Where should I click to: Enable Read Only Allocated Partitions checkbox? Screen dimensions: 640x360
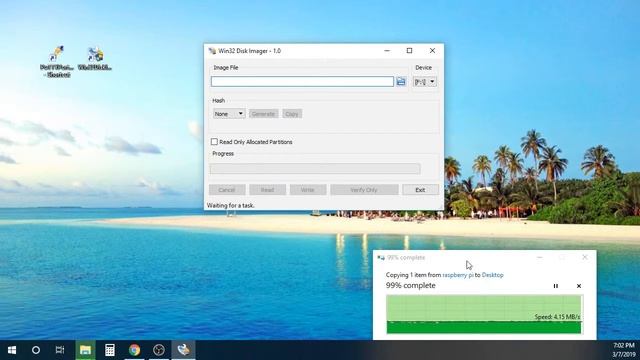point(214,142)
